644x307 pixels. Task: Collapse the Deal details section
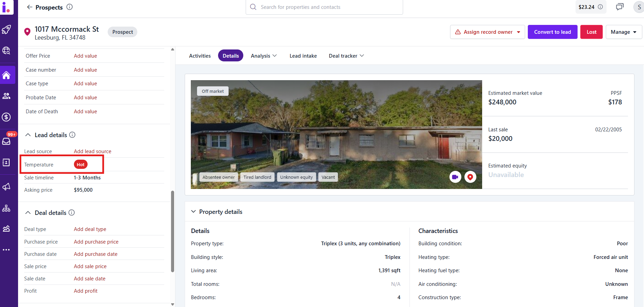28,213
